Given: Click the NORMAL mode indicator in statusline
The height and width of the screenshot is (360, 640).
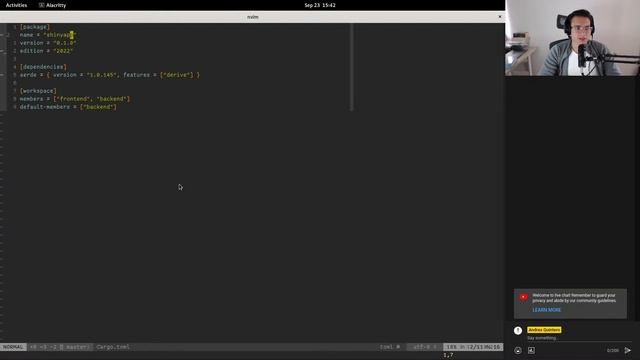Looking at the screenshot, I should [x=13, y=347].
